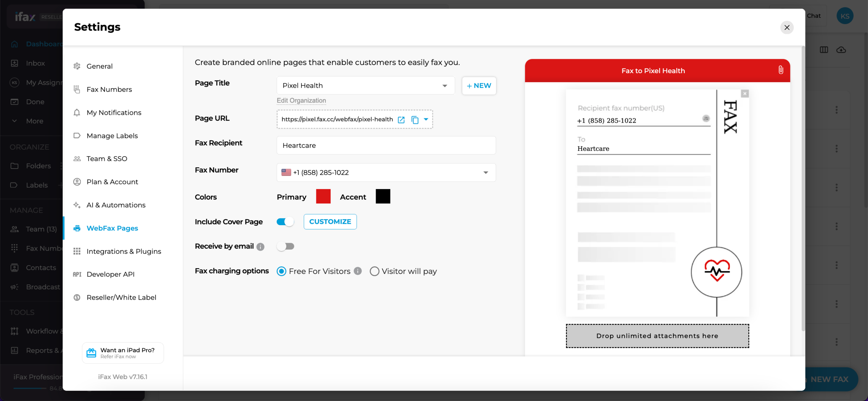Click the iPad Pro referral icon

point(91,353)
